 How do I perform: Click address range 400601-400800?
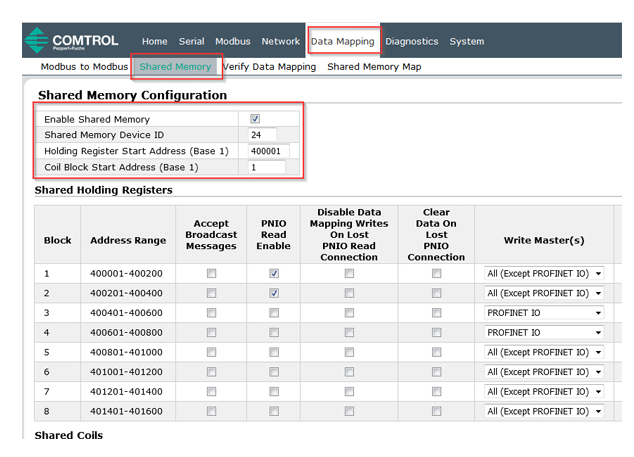(126, 332)
